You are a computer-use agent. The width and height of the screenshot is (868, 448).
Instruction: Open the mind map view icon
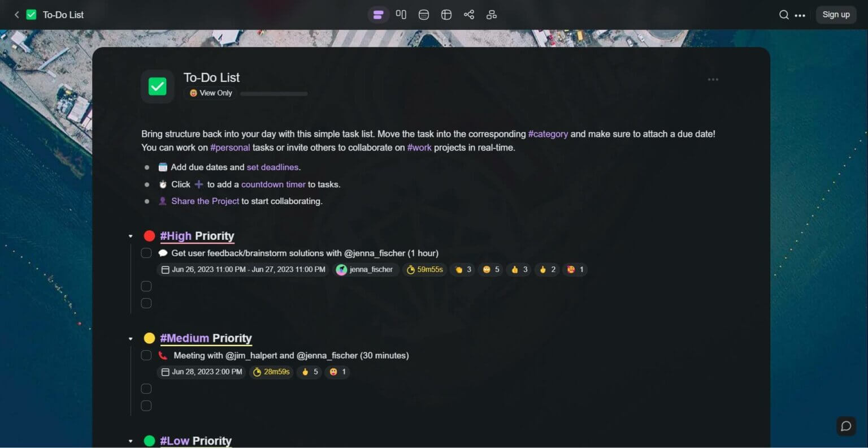(469, 15)
